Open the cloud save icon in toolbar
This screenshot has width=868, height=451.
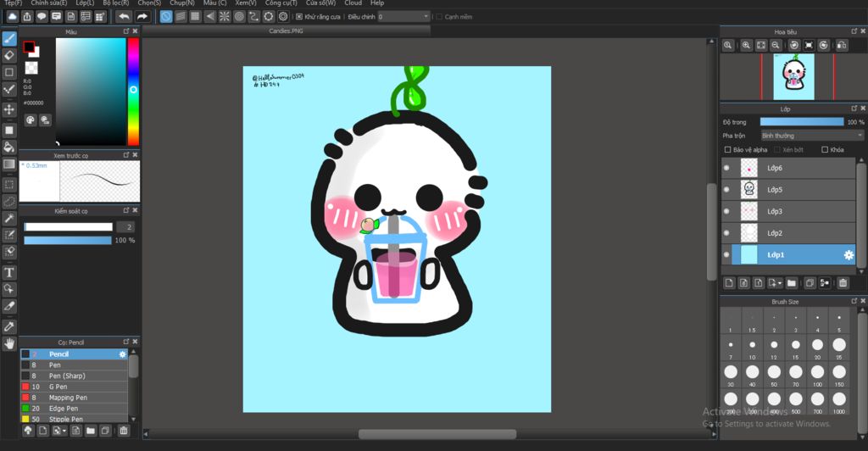[x=12, y=17]
